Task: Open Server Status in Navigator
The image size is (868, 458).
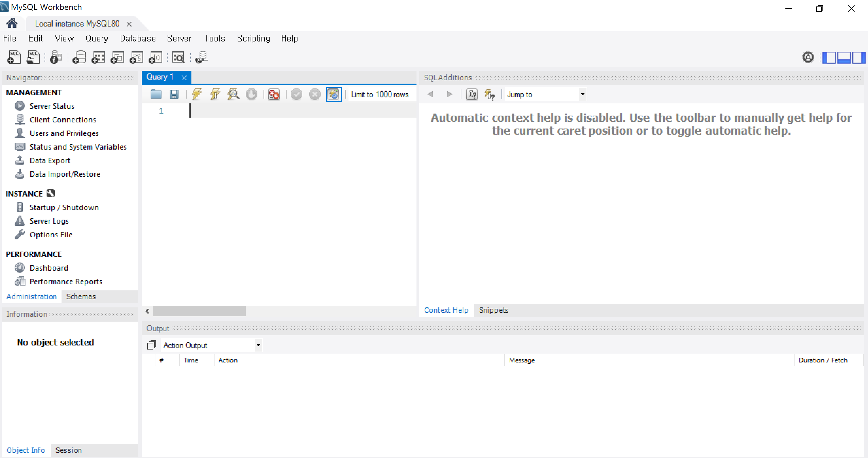Action: pyautogui.click(x=52, y=106)
